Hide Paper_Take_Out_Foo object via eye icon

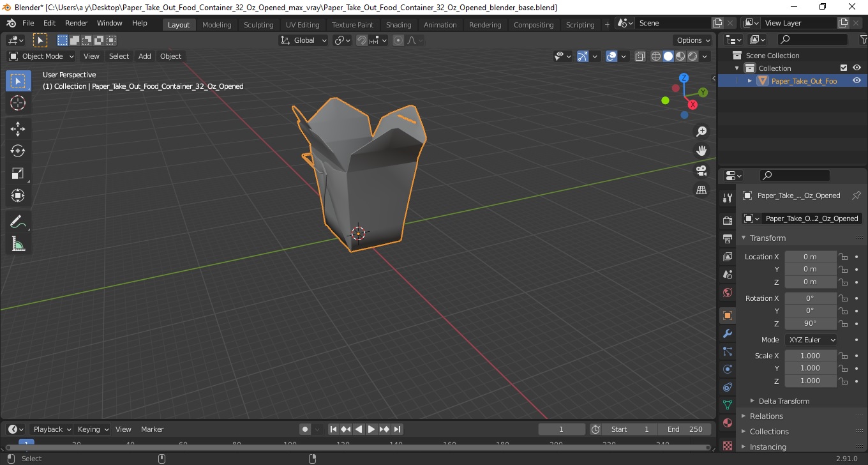[x=857, y=80]
